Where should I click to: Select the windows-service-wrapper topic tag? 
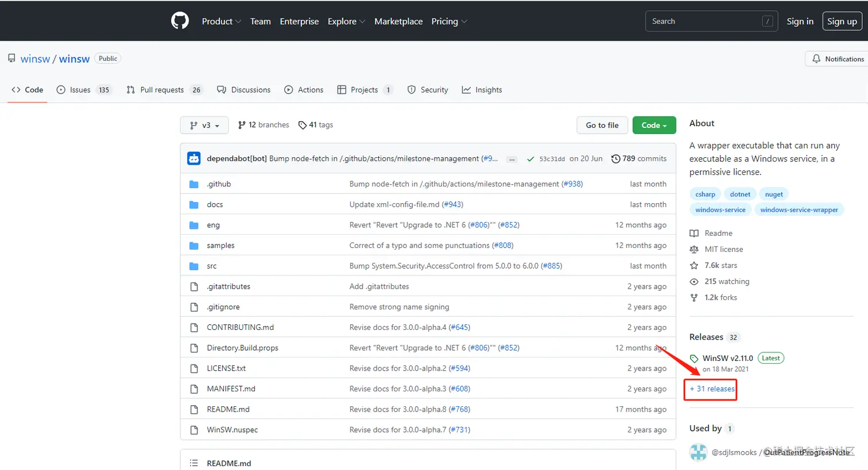[x=799, y=209]
